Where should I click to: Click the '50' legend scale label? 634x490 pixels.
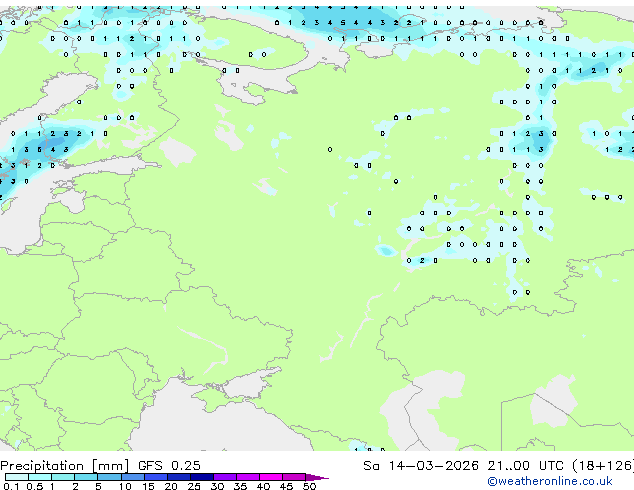(309, 486)
